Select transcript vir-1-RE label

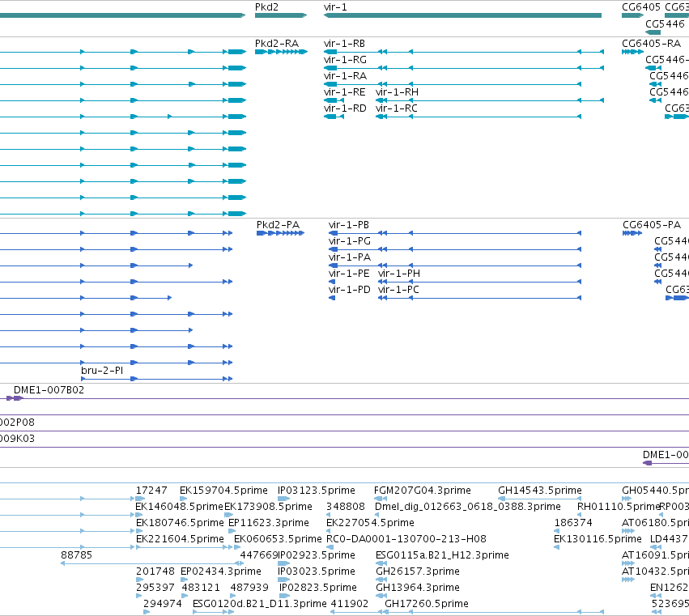point(345,92)
